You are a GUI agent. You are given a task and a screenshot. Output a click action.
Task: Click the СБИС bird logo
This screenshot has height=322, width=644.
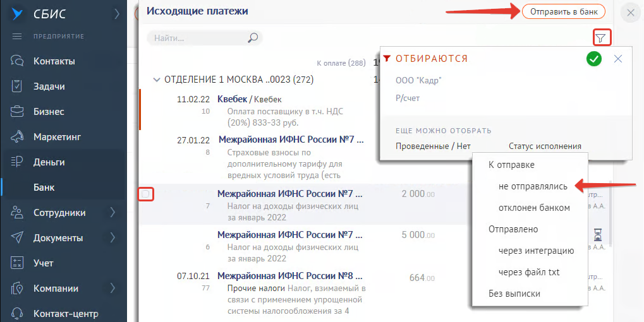point(17,13)
